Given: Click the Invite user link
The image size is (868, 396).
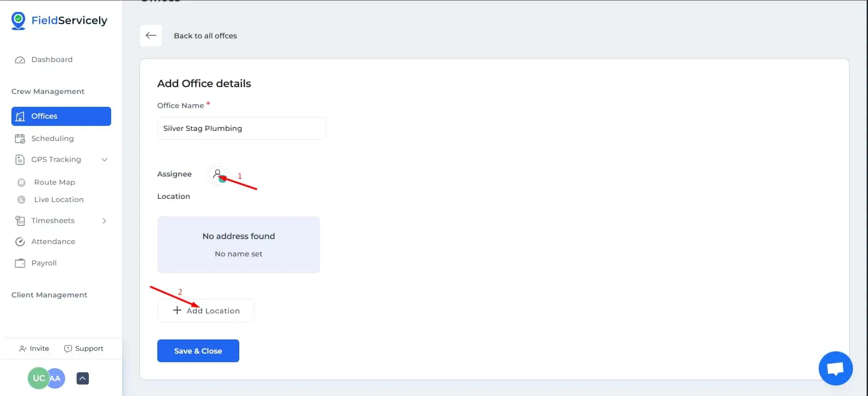Looking at the screenshot, I should tap(34, 348).
